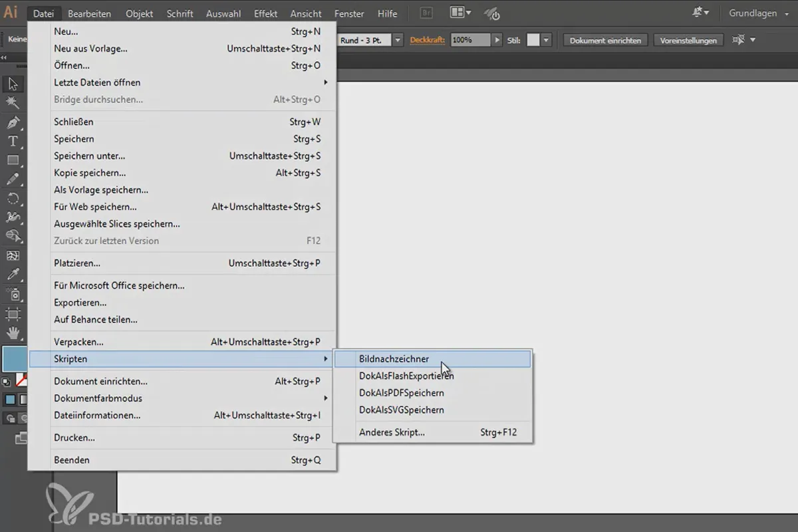
Task: Choose Anderes Skript... entry
Action: [x=432, y=432]
